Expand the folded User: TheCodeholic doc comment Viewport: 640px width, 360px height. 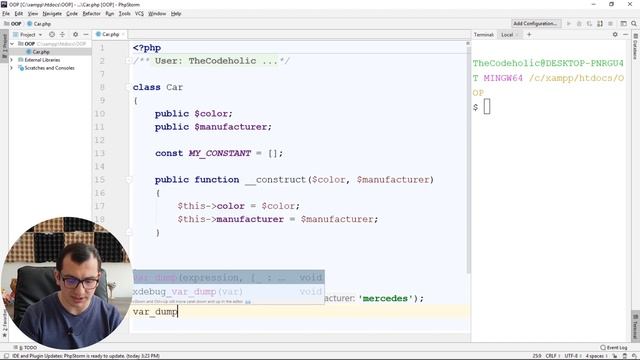[128, 61]
